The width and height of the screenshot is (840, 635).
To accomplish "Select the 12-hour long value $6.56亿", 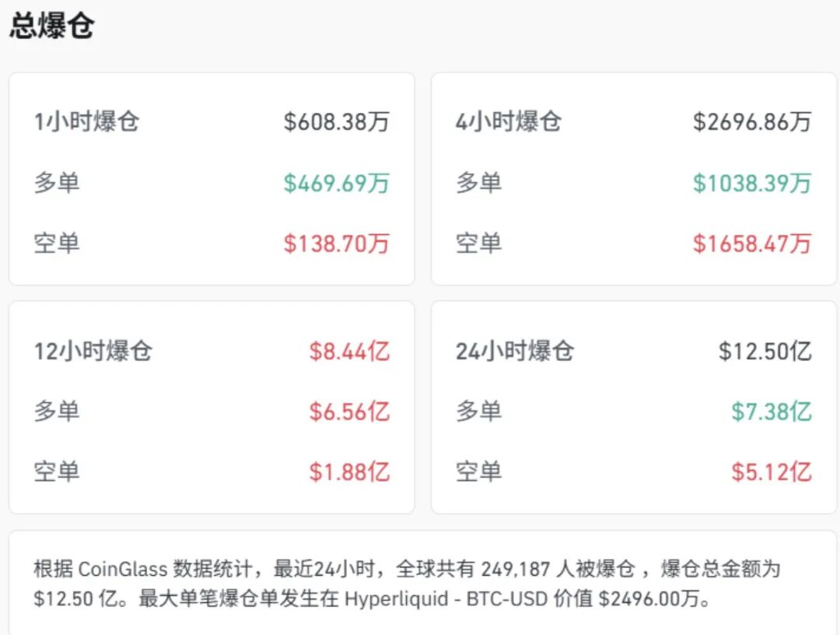I will click(x=349, y=412).
